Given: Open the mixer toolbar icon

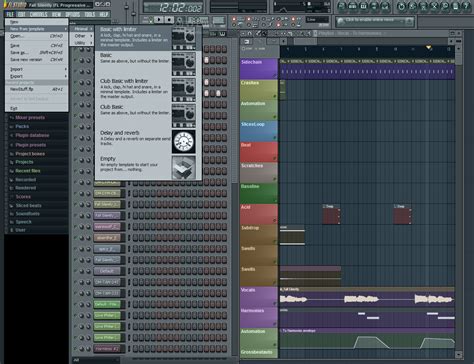Looking at the screenshot, I should 385,6.
